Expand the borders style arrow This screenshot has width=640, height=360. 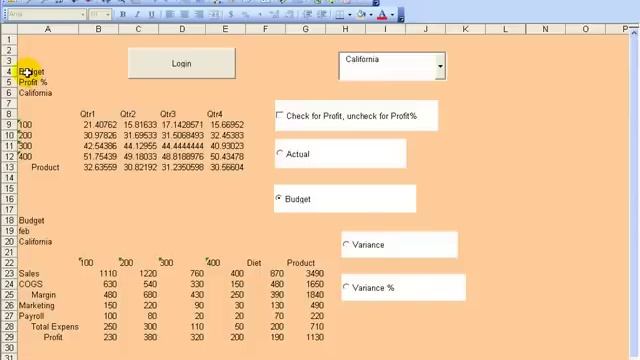[350, 14]
